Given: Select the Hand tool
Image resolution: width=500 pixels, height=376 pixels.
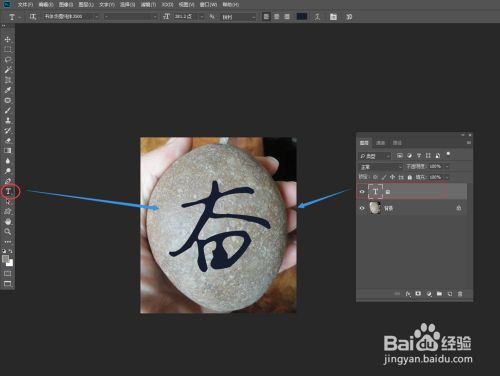Looking at the screenshot, I should tap(8, 221).
